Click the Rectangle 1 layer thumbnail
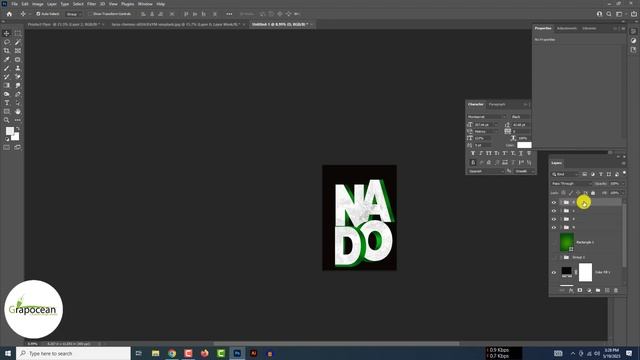The height and width of the screenshot is (360, 640). click(567, 242)
